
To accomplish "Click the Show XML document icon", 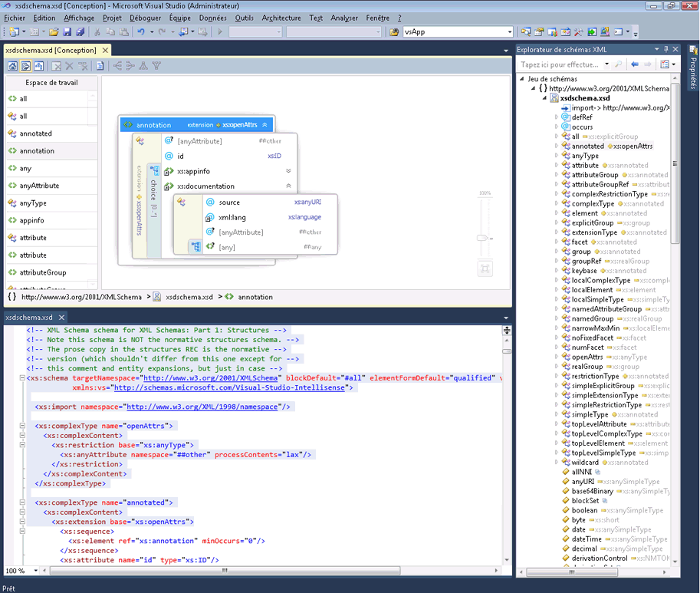I will tap(100, 66).
